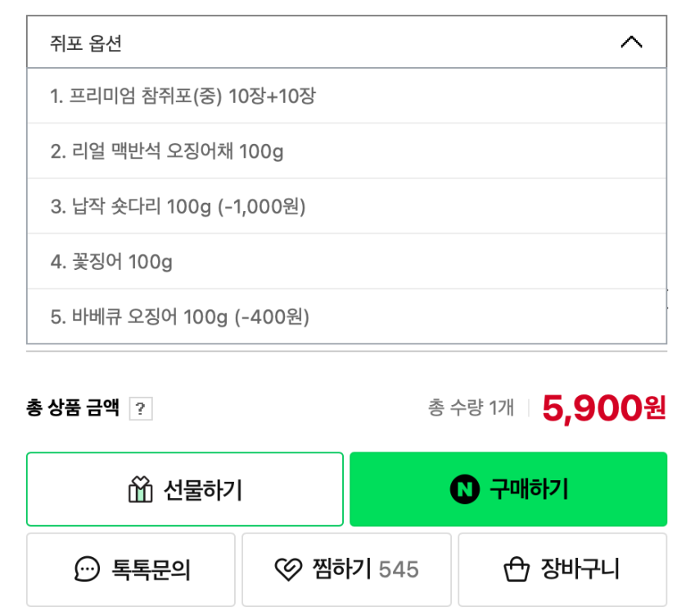Click the green N logo icon
The image size is (695, 616).
point(464,489)
